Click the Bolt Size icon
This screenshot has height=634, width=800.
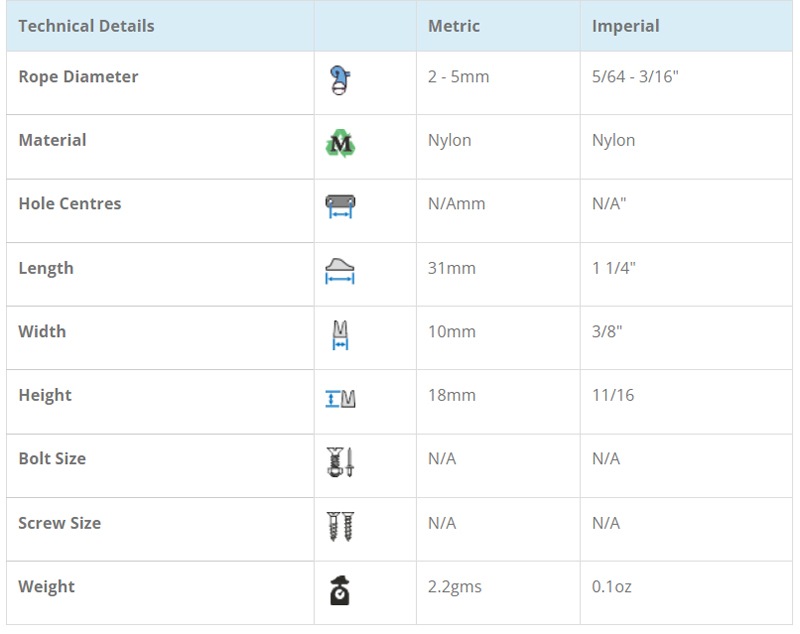pyautogui.click(x=340, y=461)
